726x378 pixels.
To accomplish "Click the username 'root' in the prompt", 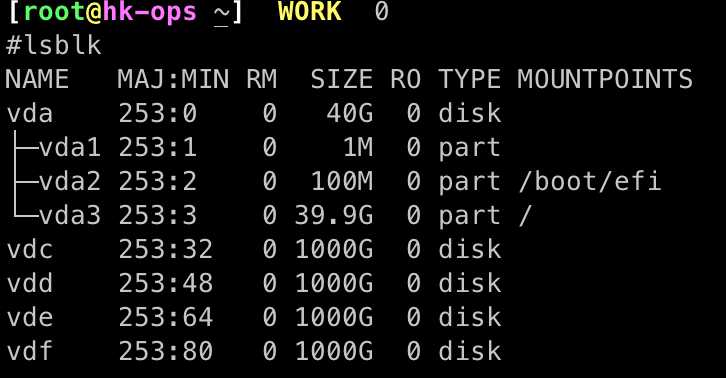I will (54, 11).
